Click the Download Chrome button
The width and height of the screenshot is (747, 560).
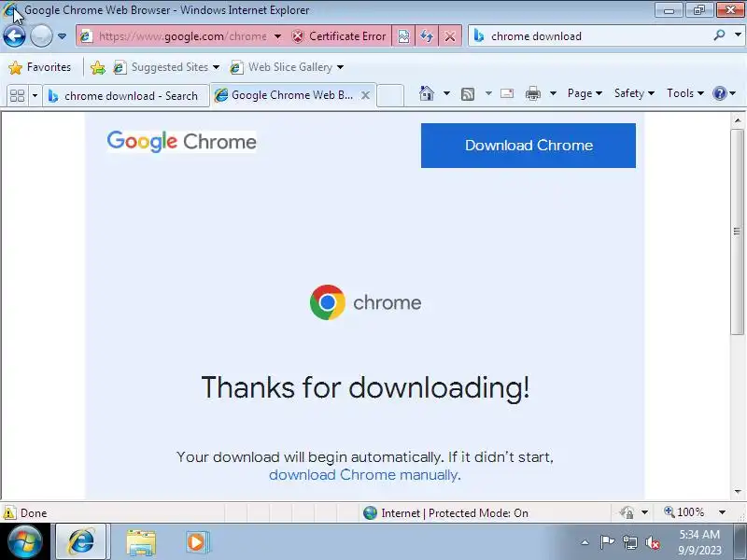click(529, 146)
